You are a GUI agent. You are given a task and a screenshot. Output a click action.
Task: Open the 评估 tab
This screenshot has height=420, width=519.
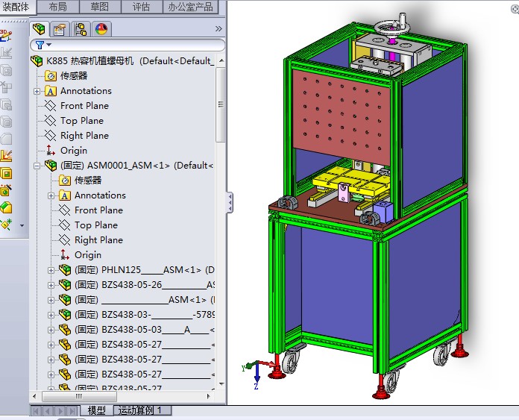(x=142, y=7)
